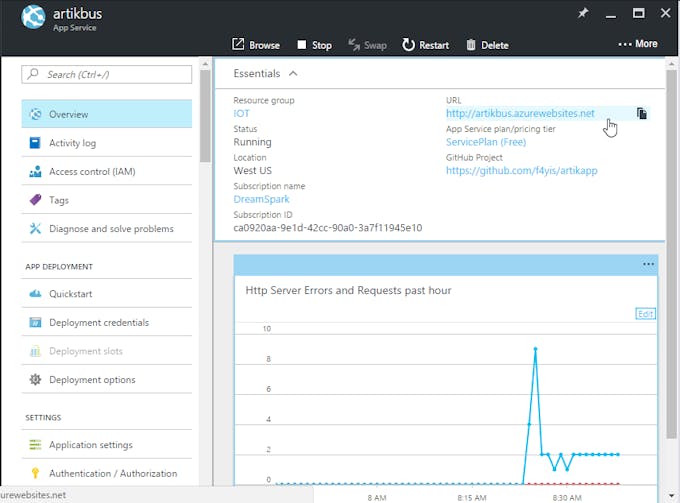Click the magnifier icon in search box
Viewport: 680px width, 503px height.
click(33, 74)
